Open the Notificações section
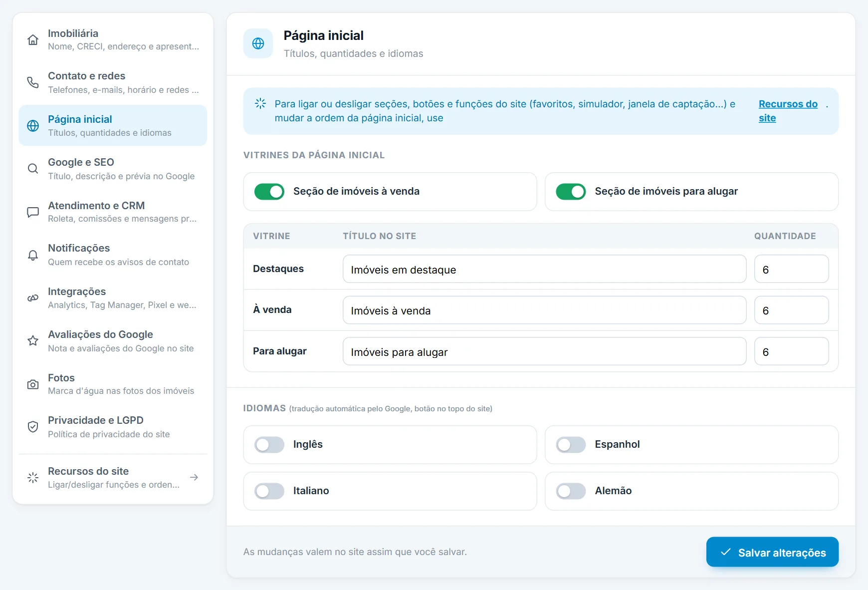This screenshot has width=868, height=590. click(113, 255)
